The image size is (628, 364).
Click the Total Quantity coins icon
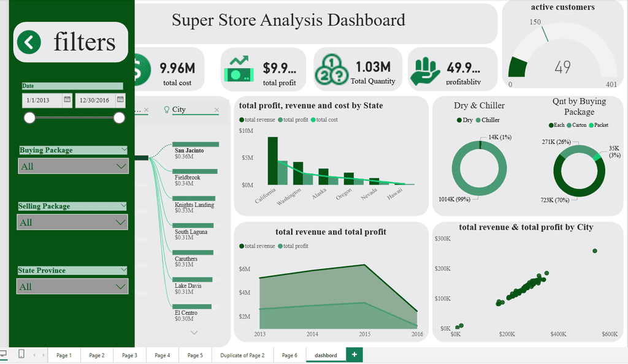point(331,69)
